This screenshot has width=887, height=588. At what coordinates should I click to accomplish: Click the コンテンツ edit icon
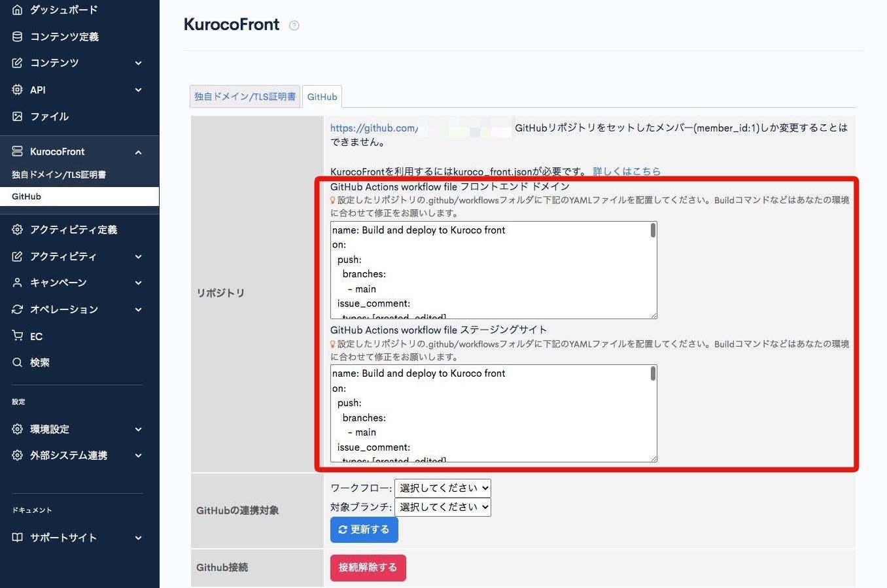[18, 63]
